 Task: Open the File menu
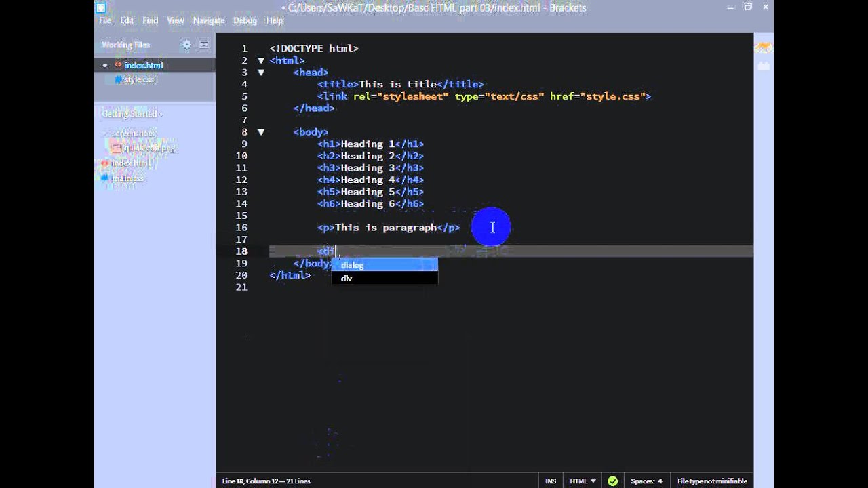click(x=105, y=21)
